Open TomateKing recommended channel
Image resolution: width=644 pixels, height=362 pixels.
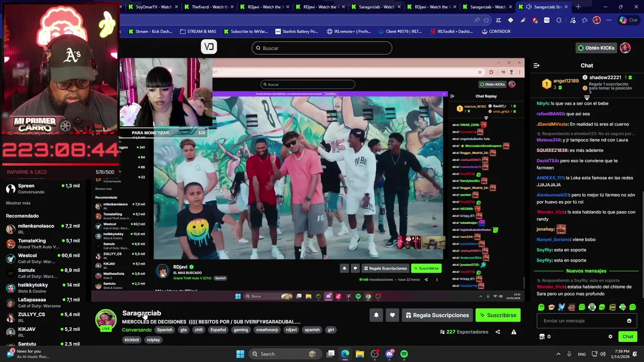coord(42,243)
